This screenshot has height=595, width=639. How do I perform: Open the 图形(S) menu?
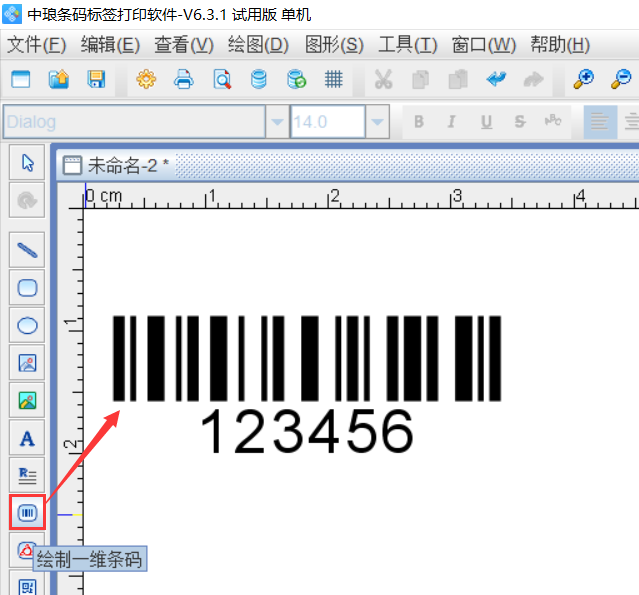click(334, 44)
